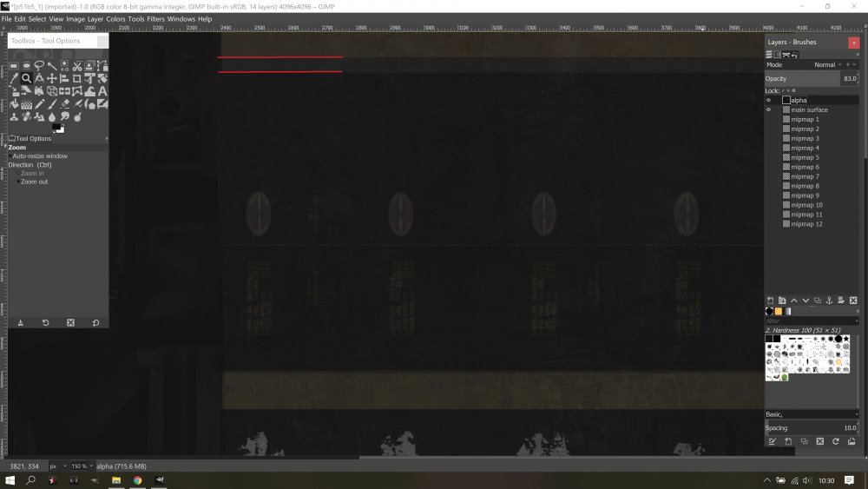The image size is (868, 489).
Task: Enable the Auto-resize window checkbox
Action: (x=11, y=156)
